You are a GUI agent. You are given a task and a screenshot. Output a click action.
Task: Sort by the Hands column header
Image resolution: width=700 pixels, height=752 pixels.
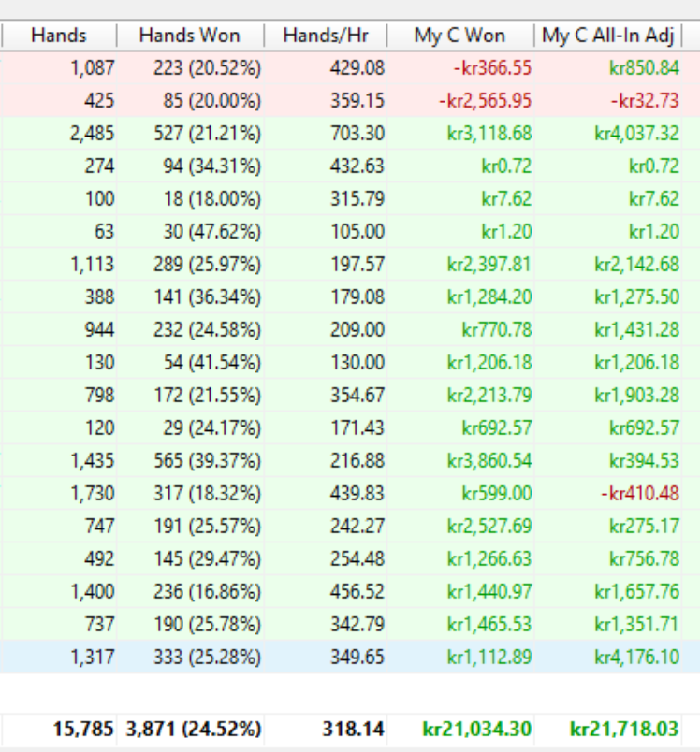click(x=58, y=36)
